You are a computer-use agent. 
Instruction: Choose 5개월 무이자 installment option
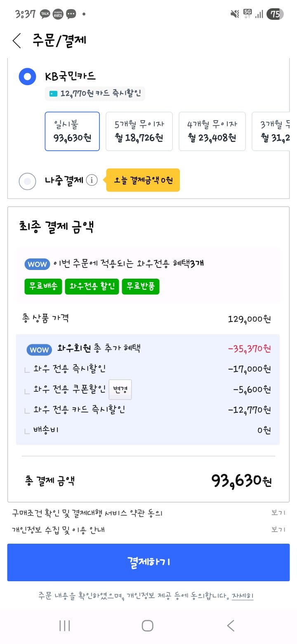(x=139, y=131)
